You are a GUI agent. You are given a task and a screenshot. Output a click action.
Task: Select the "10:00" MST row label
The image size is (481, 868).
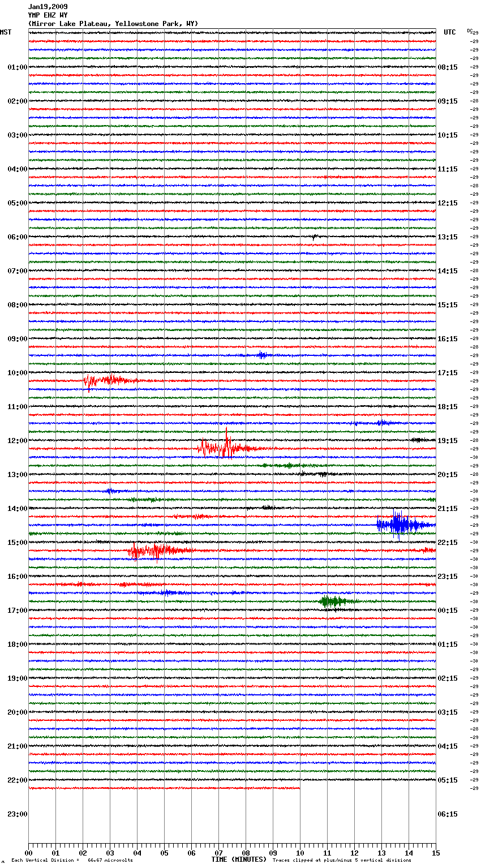point(18,373)
